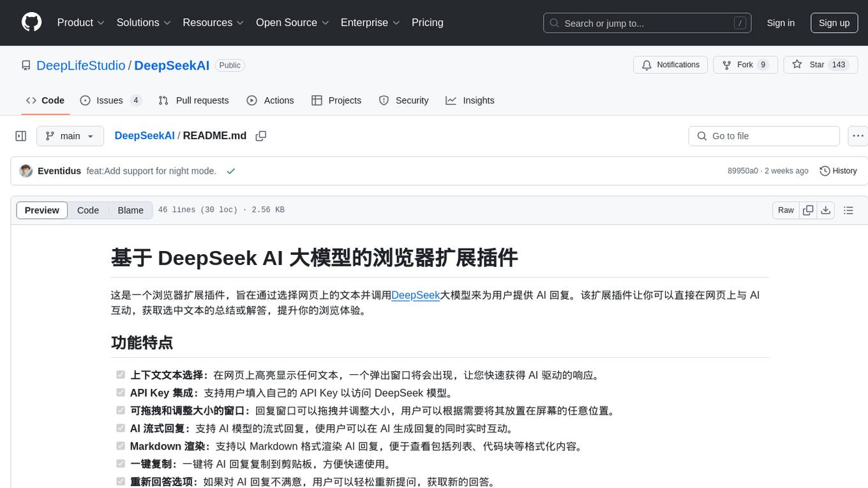This screenshot has height=488, width=868.
Task: Toggle checkbox for 上下文文本选择
Action: [x=121, y=374]
